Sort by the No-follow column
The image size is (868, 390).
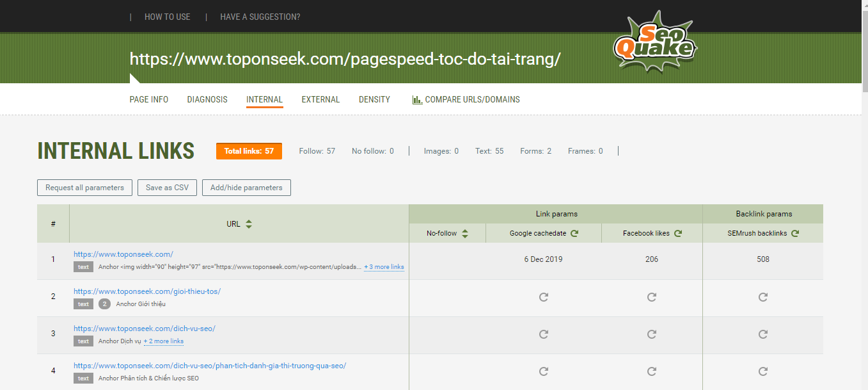pyautogui.click(x=465, y=234)
